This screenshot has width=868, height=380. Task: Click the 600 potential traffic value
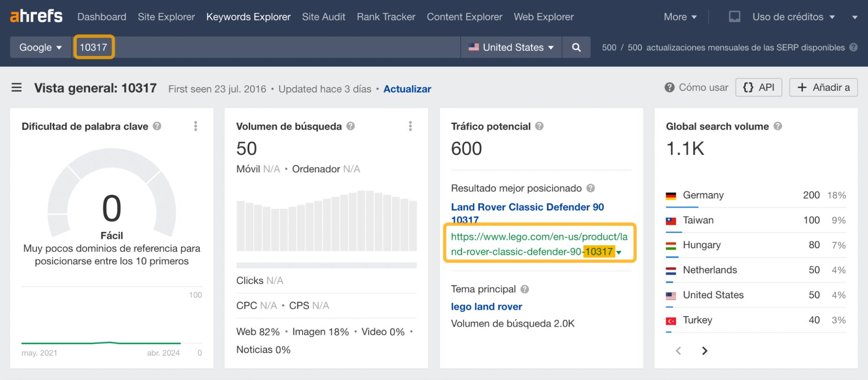(466, 149)
